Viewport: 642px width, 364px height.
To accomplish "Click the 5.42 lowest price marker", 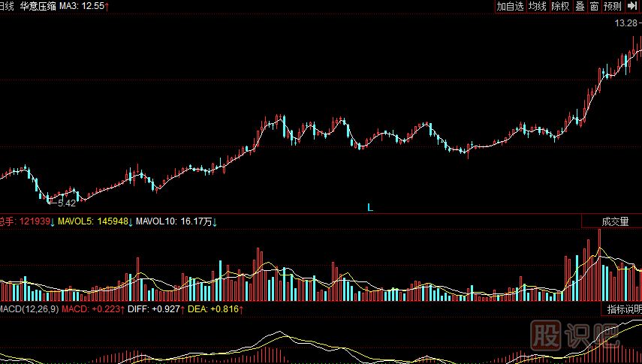I will [66, 203].
